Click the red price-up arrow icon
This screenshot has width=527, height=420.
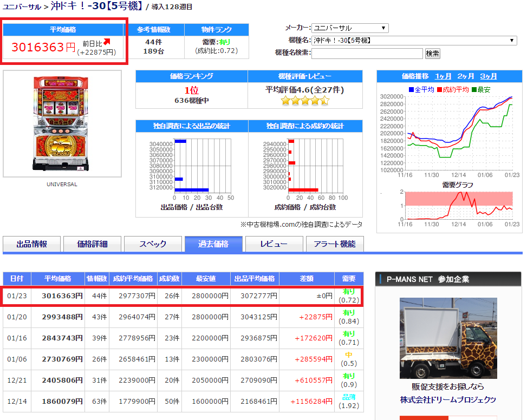tap(107, 42)
